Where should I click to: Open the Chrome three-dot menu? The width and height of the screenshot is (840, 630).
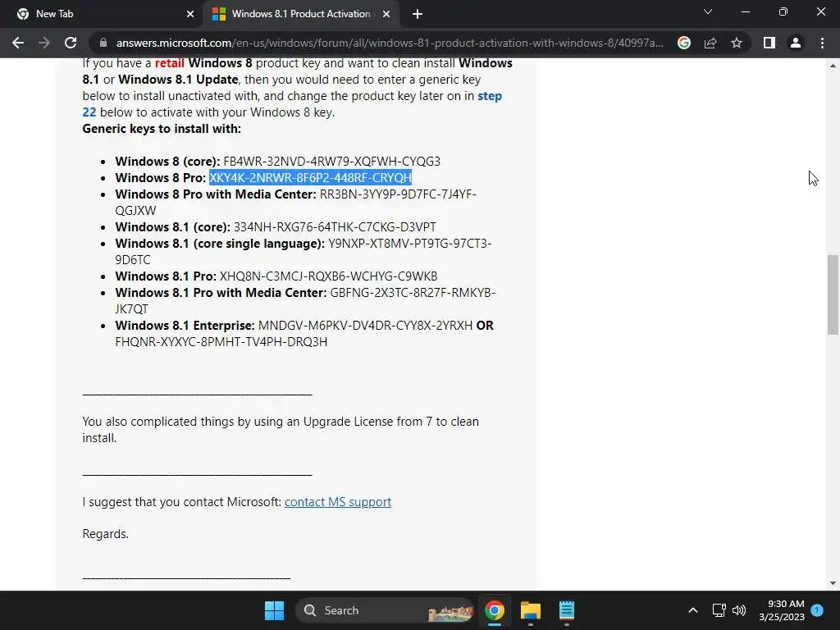pyautogui.click(x=822, y=43)
